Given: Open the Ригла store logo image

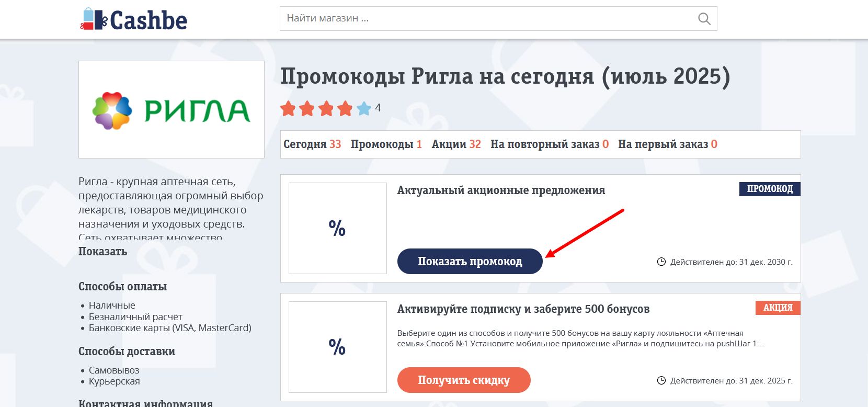Looking at the screenshot, I should pos(172,110).
